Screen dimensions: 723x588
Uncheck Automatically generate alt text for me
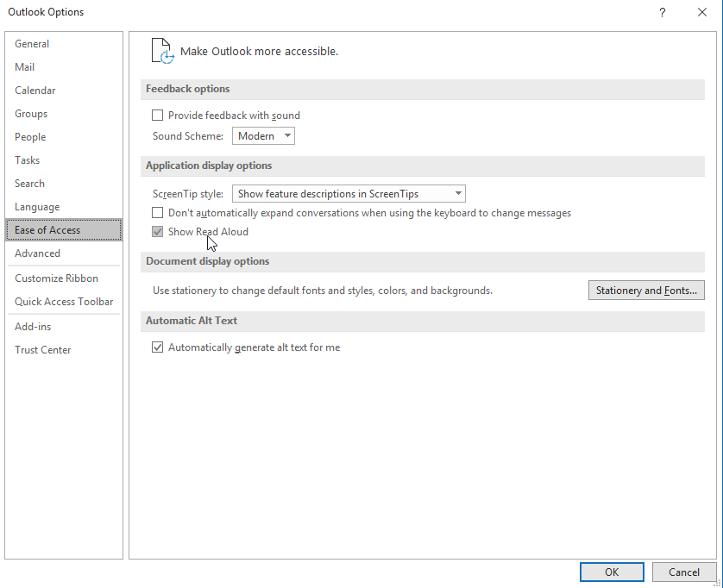158,347
